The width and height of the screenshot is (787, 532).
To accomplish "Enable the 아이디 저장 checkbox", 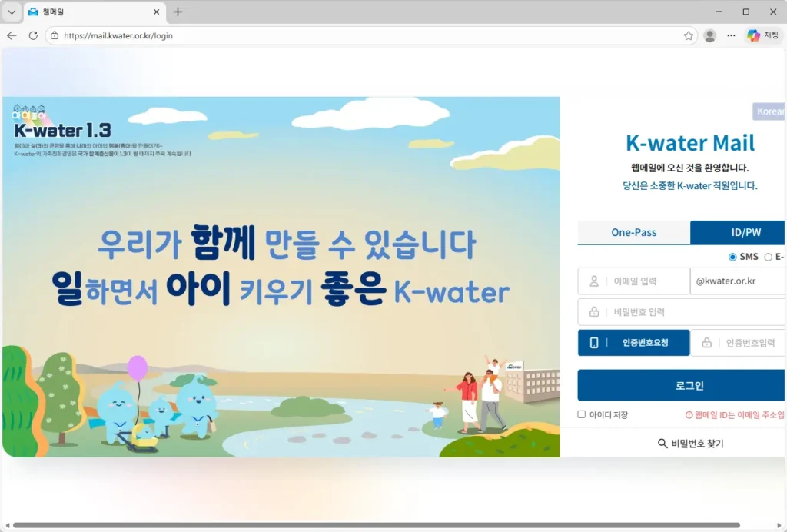I will pos(582,414).
